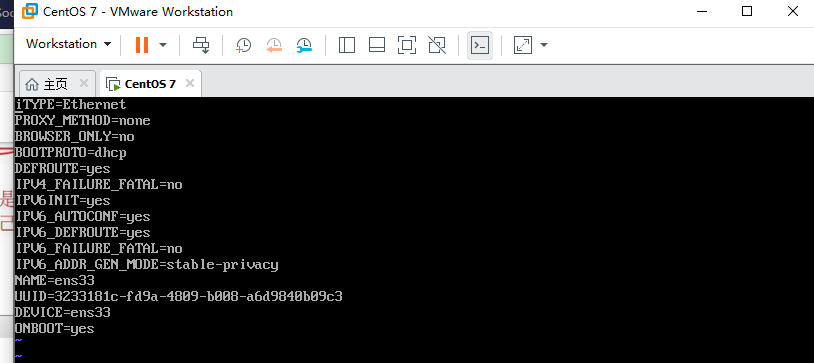Open the Workstation menu
Image resolution: width=814 pixels, height=363 pixels.
click(x=69, y=44)
